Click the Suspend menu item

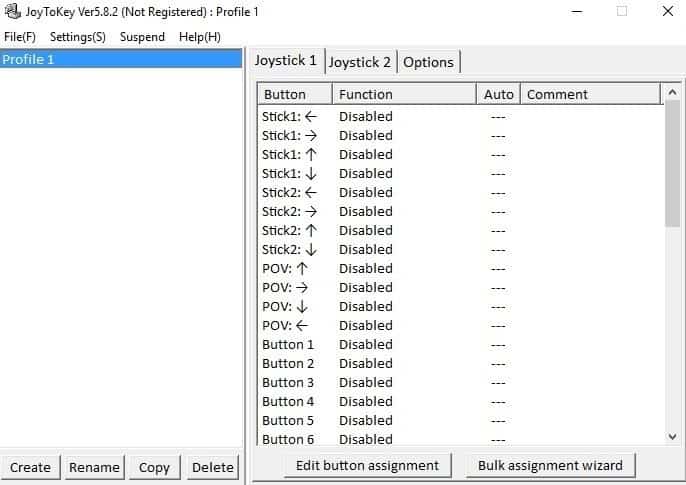click(x=142, y=37)
